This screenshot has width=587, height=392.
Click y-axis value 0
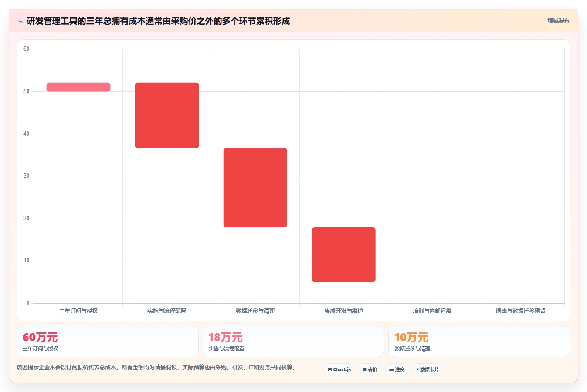[x=28, y=303]
